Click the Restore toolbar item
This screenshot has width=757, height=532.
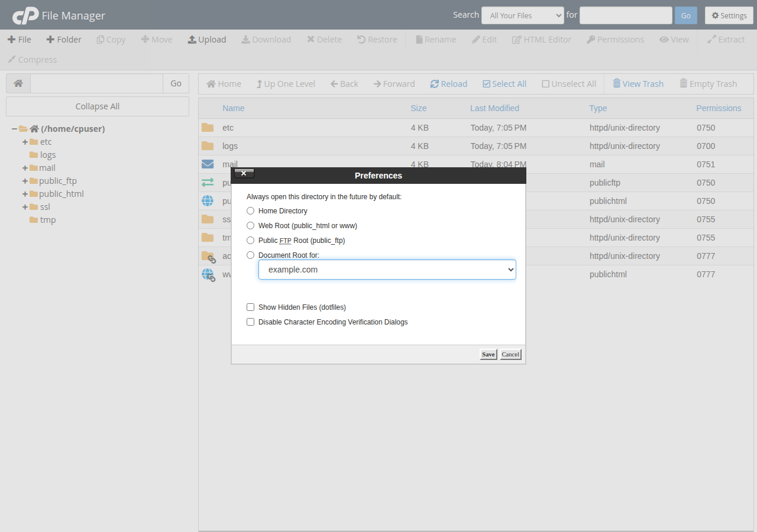377,40
